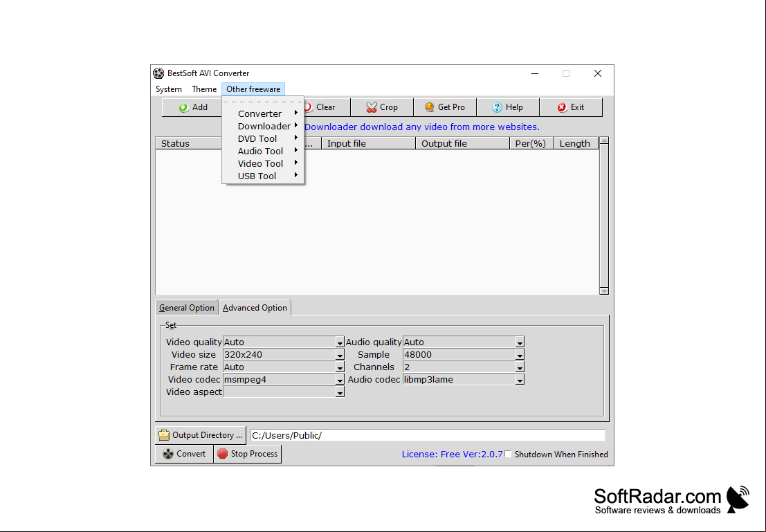Open the System menu
The height and width of the screenshot is (532, 766).
(x=169, y=89)
